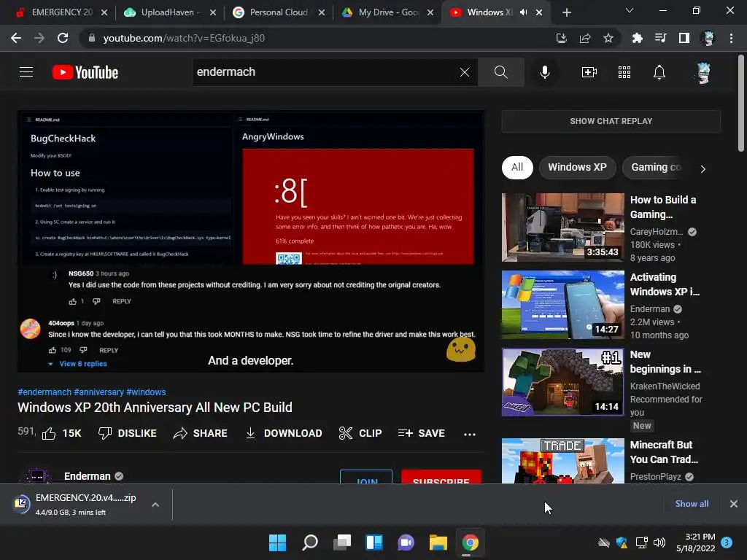This screenshot has height=560, width=747.
Task: Reload the YouTube page
Action: coord(63,38)
